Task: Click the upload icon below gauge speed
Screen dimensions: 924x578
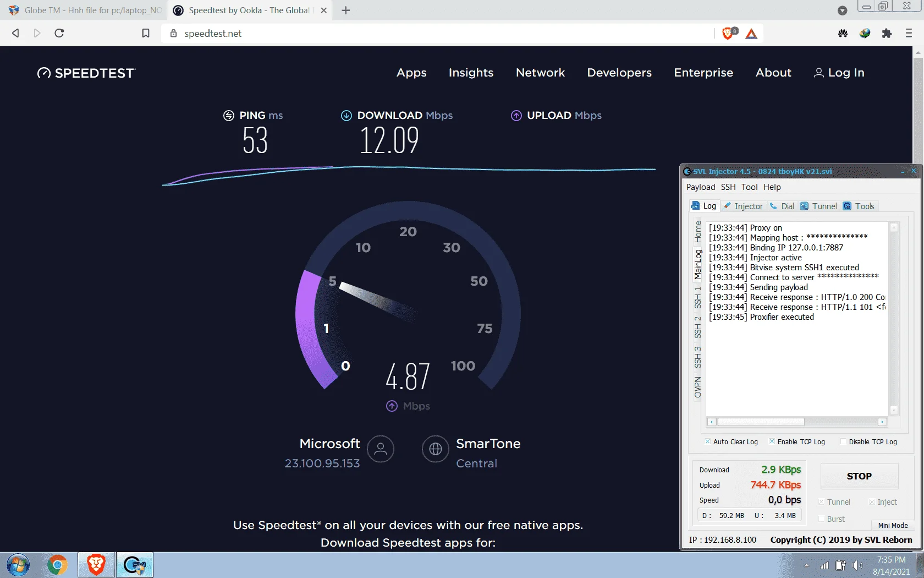Action: [392, 406]
